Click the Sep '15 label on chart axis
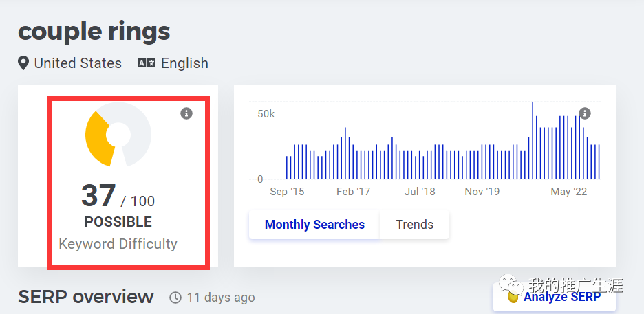The image size is (644, 314). point(287,192)
